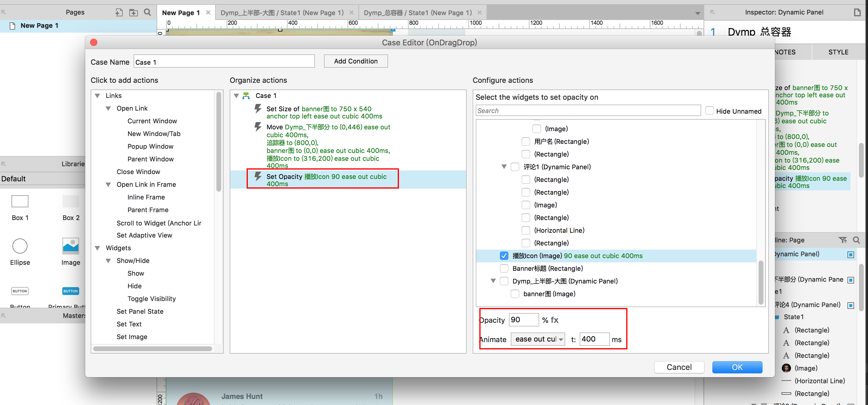The height and width of the screenshot is (405, 868).
Task: Click the outline filter funnel icon
Action: click(842, 240)
